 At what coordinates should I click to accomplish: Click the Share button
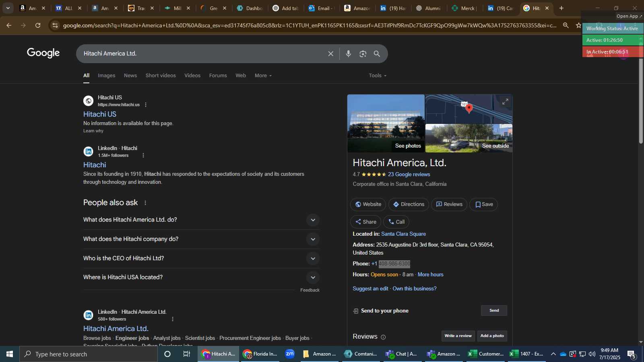point(365,222)
